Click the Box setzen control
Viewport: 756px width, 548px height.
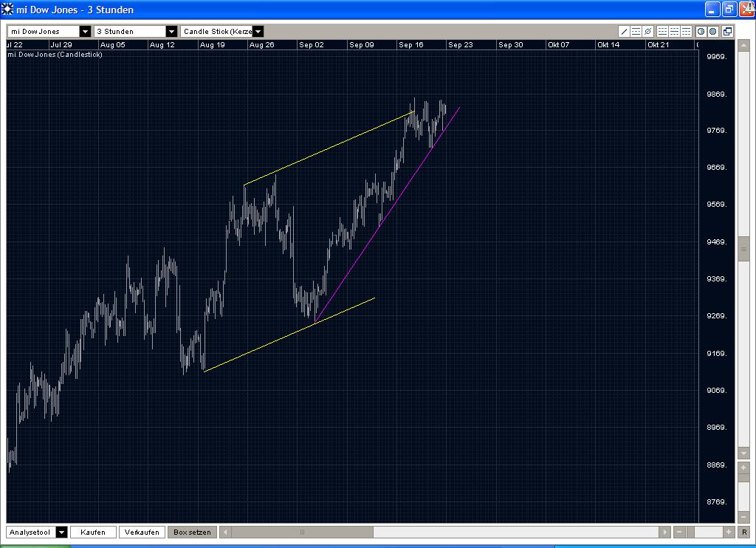191,532
